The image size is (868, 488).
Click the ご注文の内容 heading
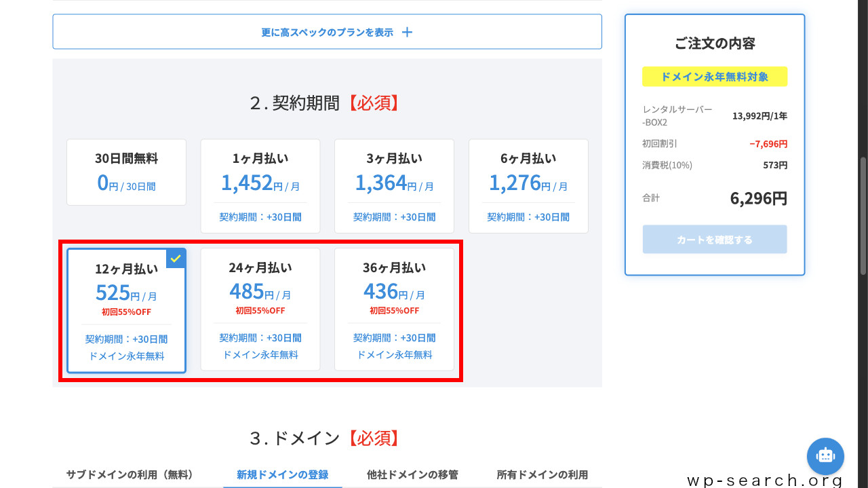point(715,43)
